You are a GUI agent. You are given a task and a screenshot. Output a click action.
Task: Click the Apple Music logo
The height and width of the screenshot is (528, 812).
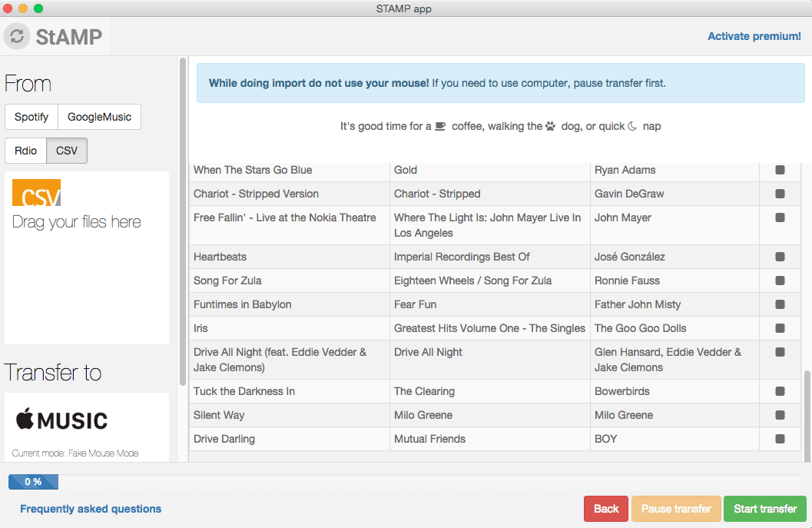tap(61, 419)
